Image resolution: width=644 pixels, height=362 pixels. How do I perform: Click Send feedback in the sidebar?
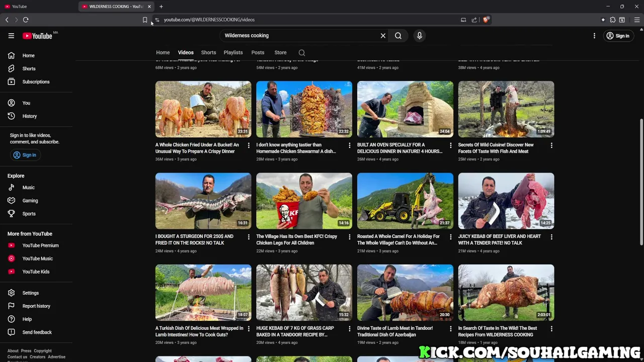tap(36, 332)
